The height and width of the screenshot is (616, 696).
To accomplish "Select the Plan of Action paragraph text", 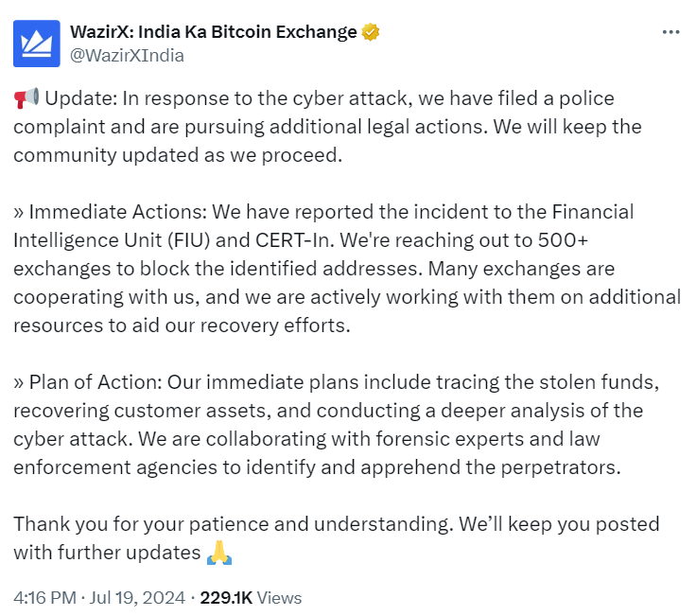I will pos(337,425).
